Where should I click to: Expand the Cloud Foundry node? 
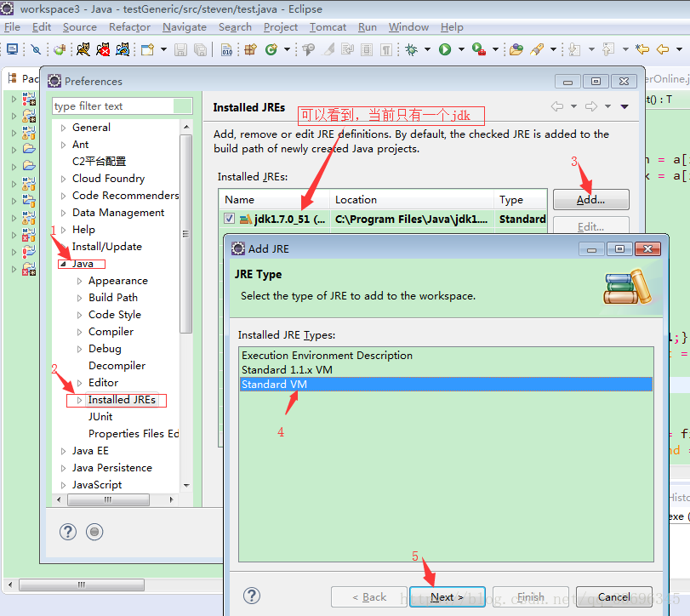pyautogui.click(x=63, y=179)
